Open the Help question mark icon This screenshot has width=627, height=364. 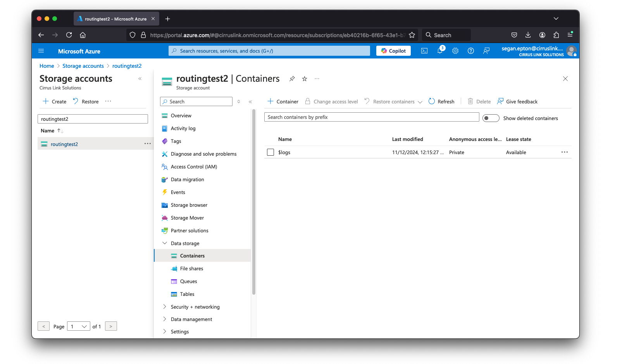[x=471, y=51]
